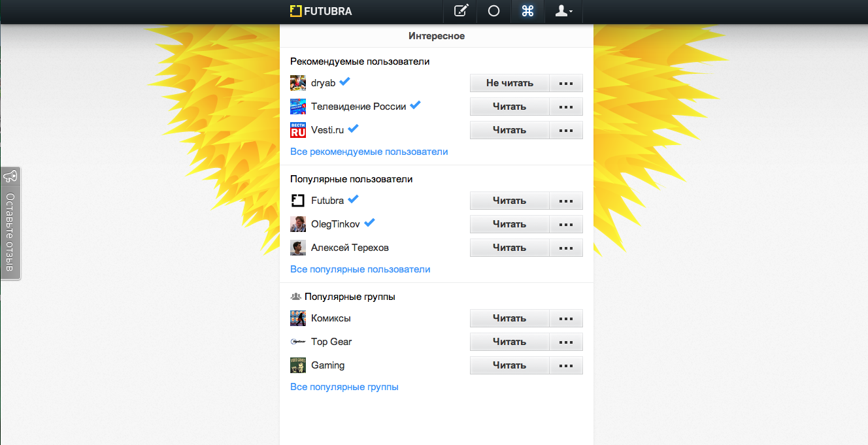Image resolution: width=868 pixels, height=445 pixels.
Task: Open Все рекомендуемые пользователи link
Action: click(x=369, y=152)
